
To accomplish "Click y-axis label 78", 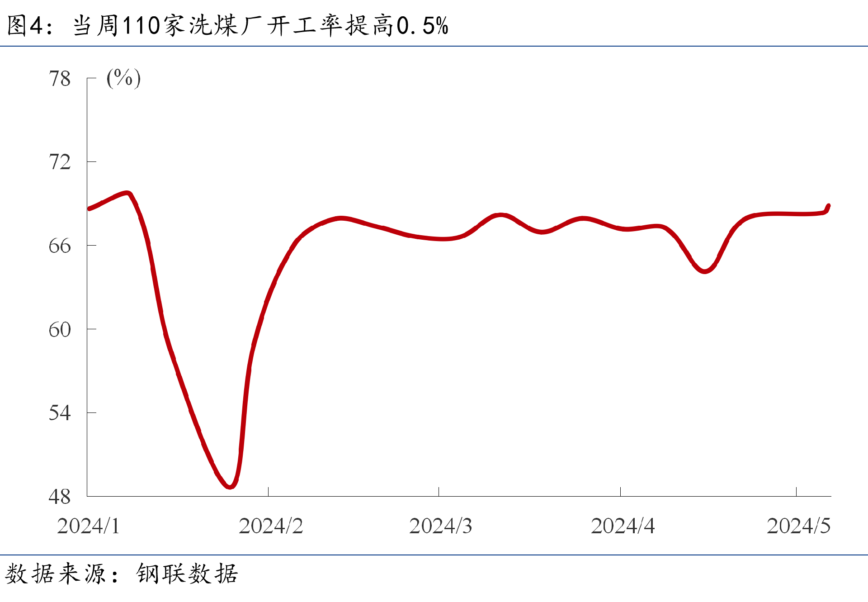I will coord(60,79).
